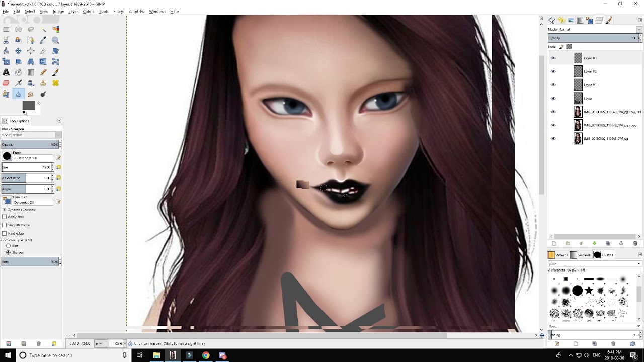Select the star-shaped brush thumbnail
644x362 pixels.
click(x=589, y=291)
